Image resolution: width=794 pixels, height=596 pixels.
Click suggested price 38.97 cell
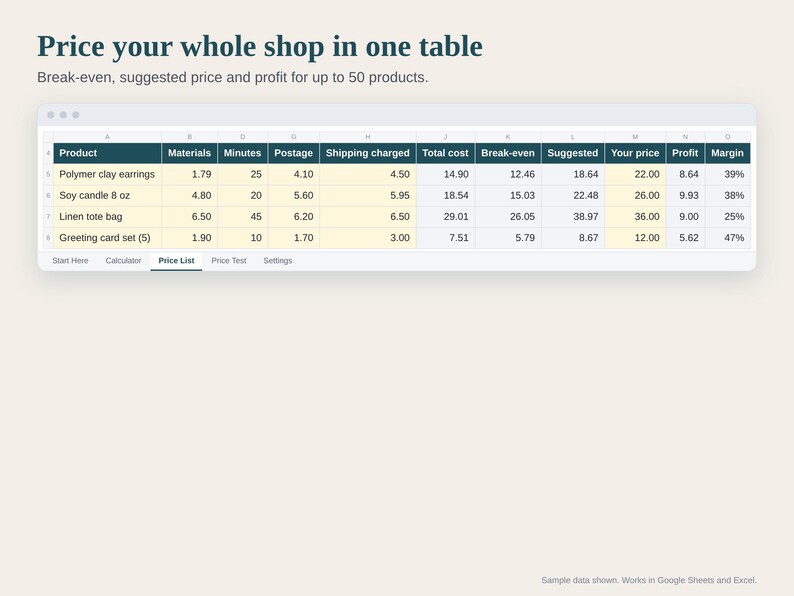pyautogui.click(x=573, y=217)
